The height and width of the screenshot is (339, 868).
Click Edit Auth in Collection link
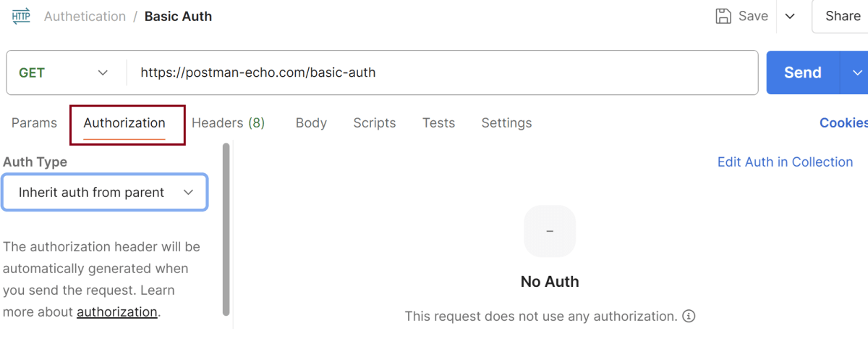pyautogui.click(x=785, y=162)
